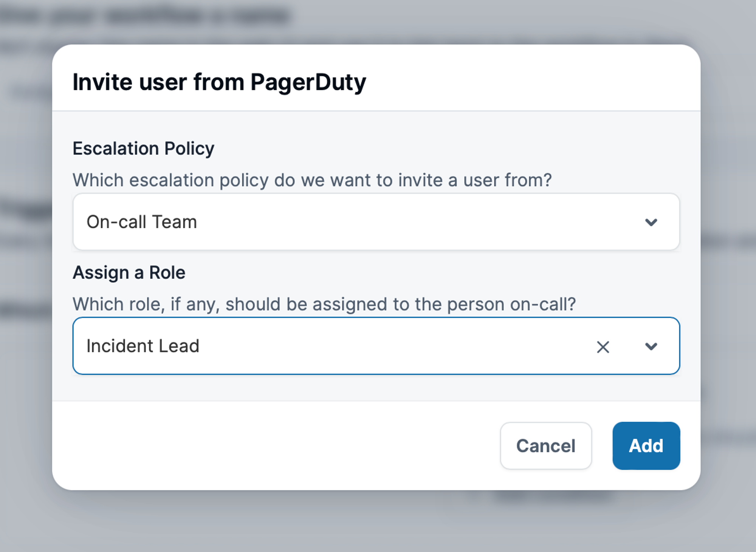Click the escalation policy question help text

pyautogui.click(x=312, y=180)
